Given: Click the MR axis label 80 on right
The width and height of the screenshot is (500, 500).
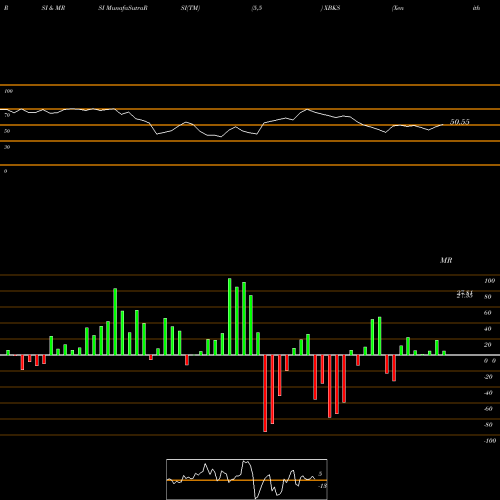Looking at the screenshot, I should [488, 297].
